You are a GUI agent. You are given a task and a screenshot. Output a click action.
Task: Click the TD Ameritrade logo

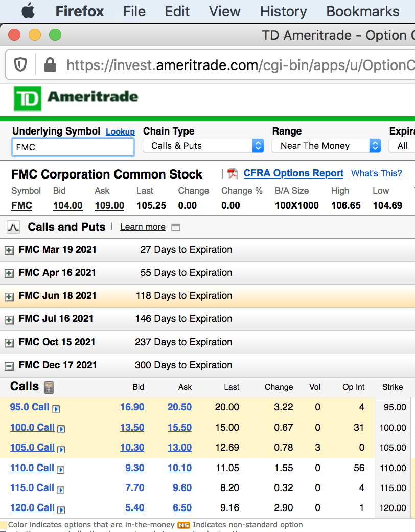tap(76, 98)
